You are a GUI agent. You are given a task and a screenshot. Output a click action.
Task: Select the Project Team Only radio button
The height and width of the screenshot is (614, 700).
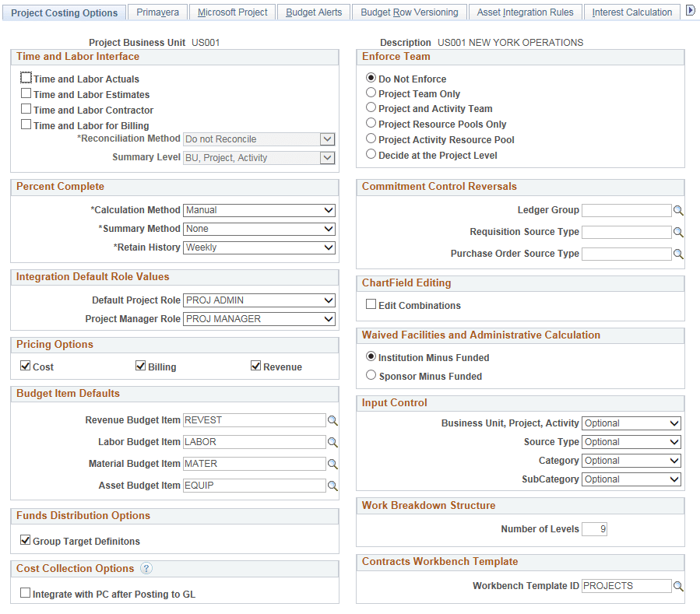(371, 93)
